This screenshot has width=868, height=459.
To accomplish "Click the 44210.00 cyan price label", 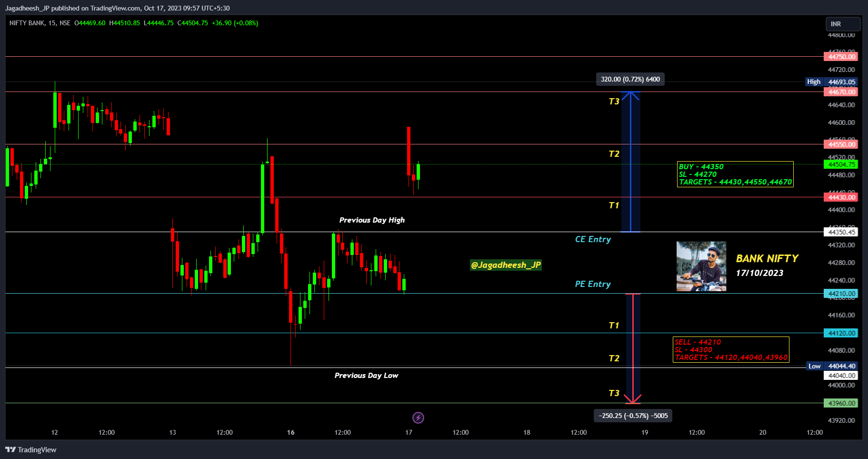I will (841, 294).
